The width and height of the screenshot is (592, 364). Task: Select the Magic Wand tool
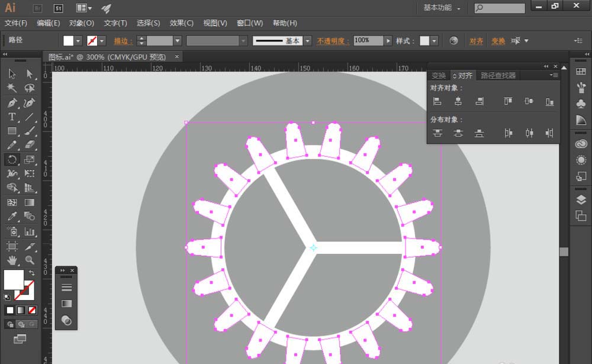click(x=12, y=88)
